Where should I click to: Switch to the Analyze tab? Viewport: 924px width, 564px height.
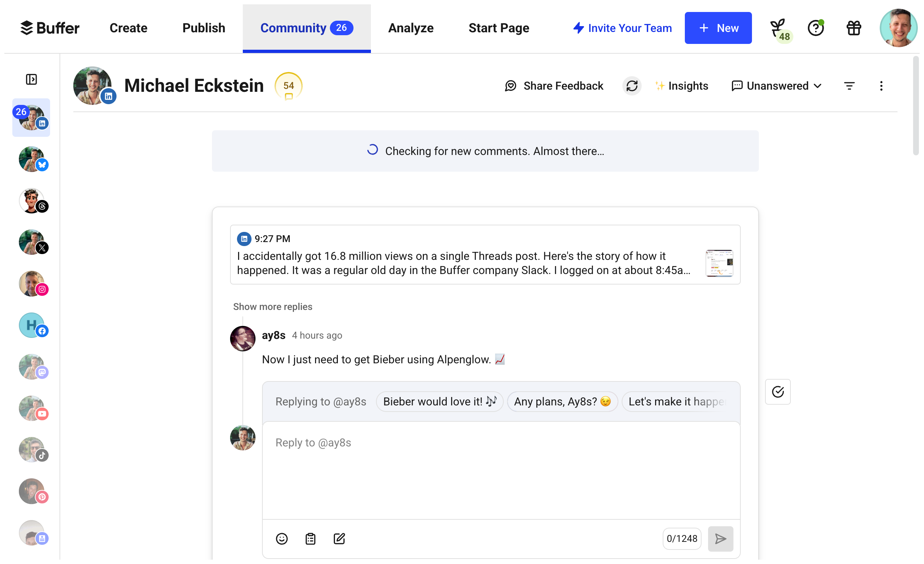[x=410, y=28]
